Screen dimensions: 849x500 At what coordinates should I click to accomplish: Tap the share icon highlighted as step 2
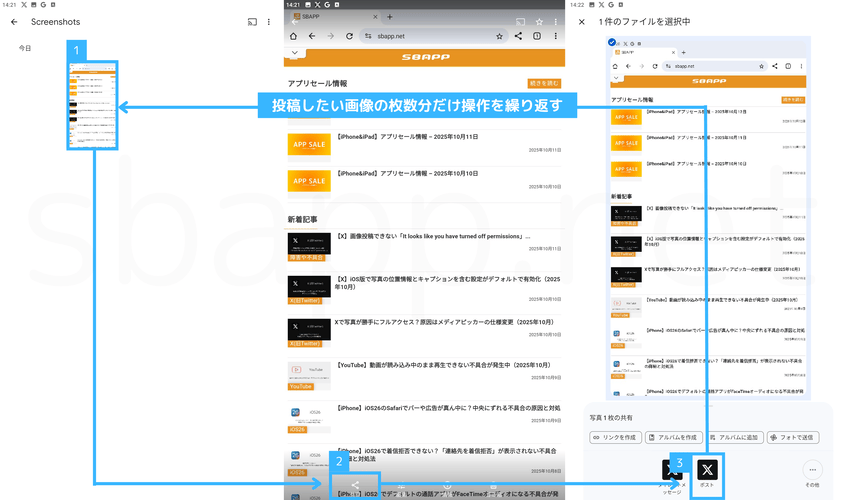point(355,485)
